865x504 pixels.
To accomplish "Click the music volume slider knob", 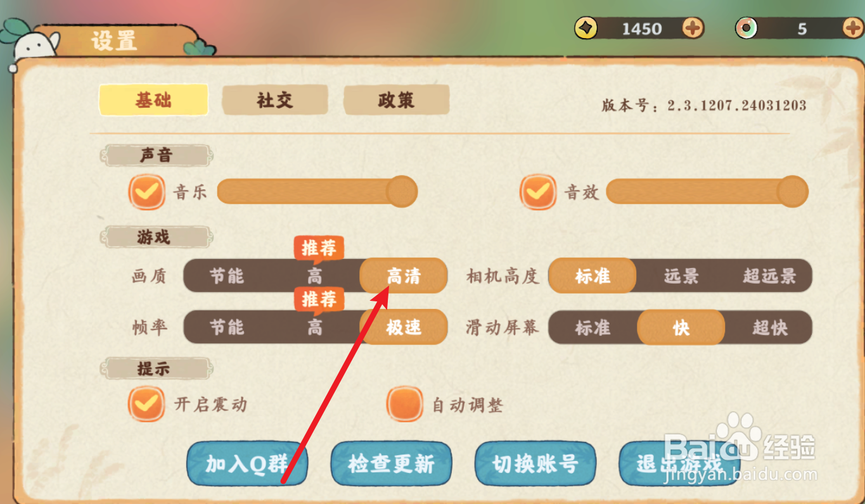I will (x=401, y=191).
